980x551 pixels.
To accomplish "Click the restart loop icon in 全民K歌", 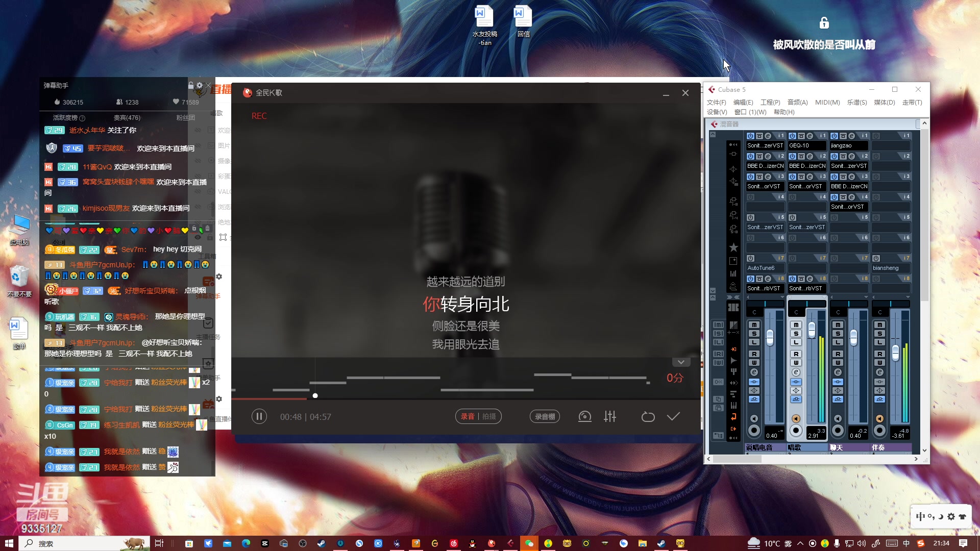I will [648, 417].
